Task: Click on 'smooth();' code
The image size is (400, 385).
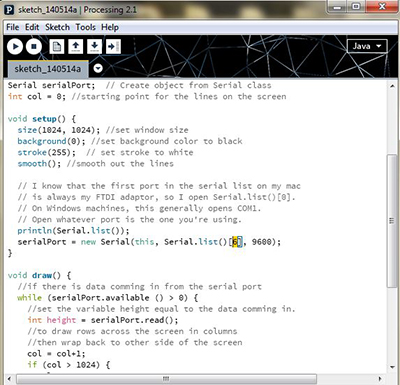Action: pyautogui.click(x=39, y=164)
